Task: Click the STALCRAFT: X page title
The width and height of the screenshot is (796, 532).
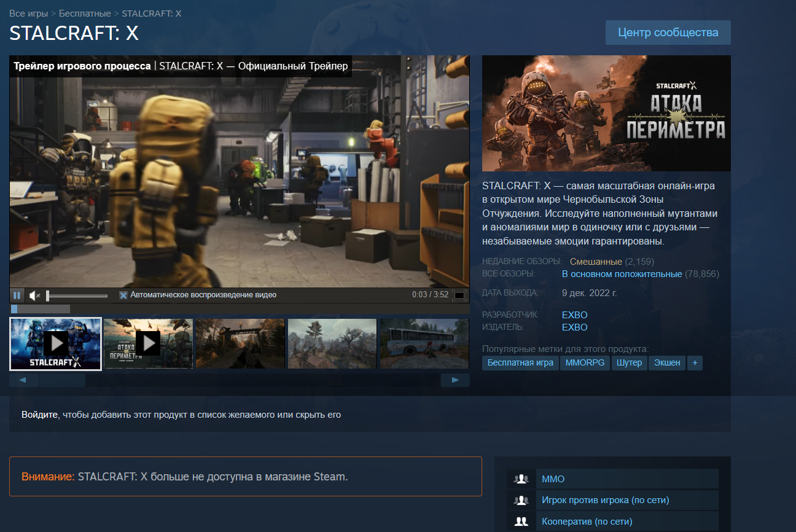Action: (x=74, y=34)
